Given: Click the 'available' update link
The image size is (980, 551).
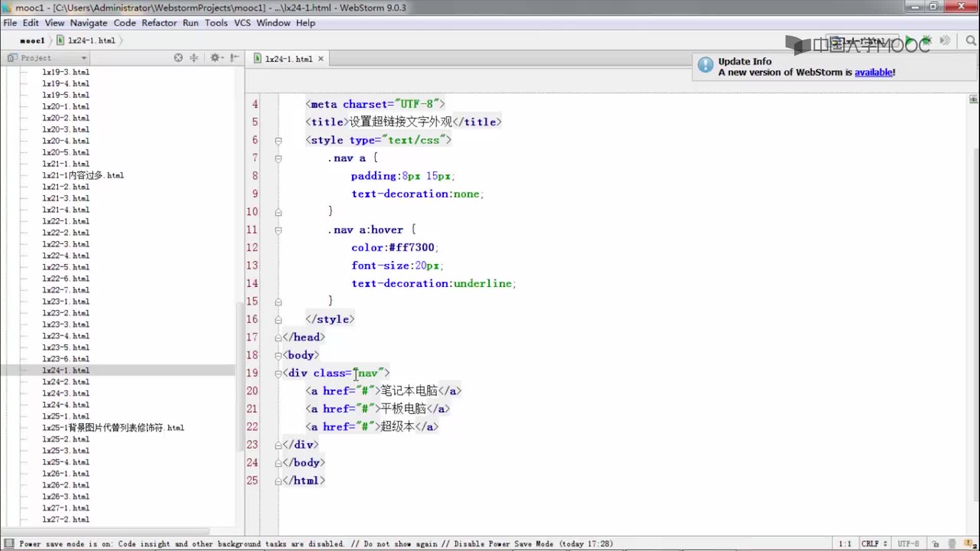Looking at the screenshot, I should pyautogui.click(x=873, y=72).
